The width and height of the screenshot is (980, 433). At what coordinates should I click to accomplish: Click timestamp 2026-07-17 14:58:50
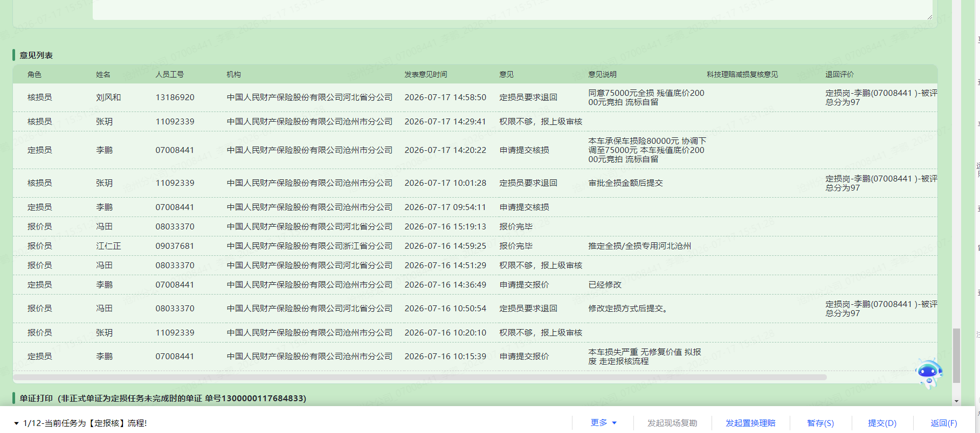pyautogui.click(x=445, y=97)
